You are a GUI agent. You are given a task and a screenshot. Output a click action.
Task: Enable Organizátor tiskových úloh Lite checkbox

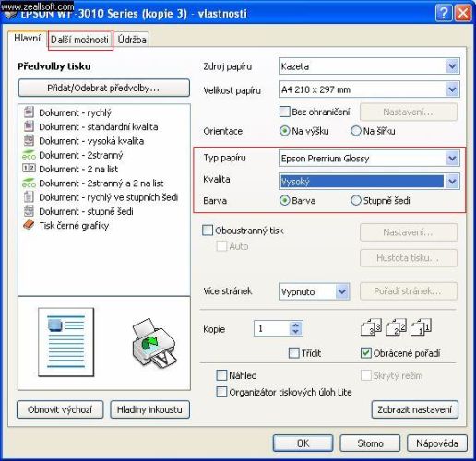(x=221, y=392)
